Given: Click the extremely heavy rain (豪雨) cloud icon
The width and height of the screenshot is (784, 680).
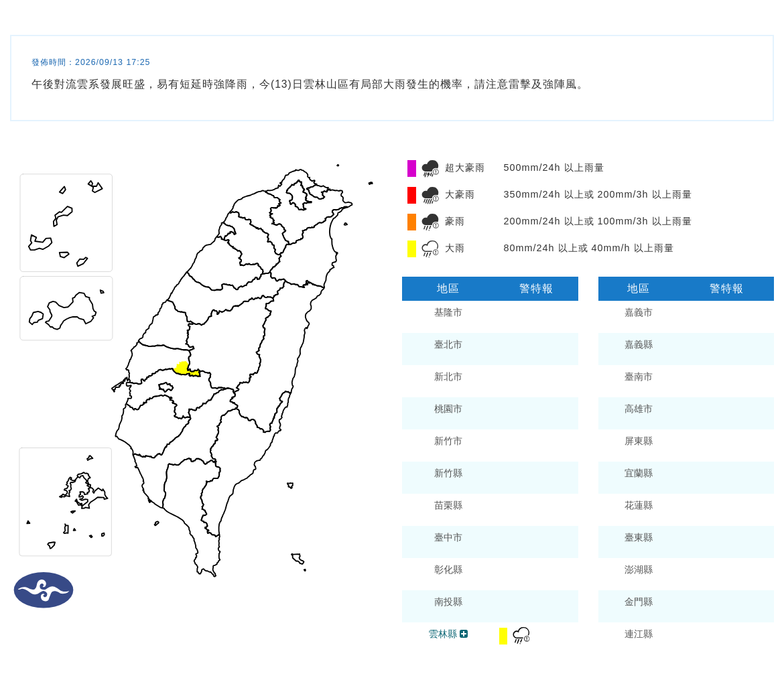Looking at the screenshot, I should (430, 222).
